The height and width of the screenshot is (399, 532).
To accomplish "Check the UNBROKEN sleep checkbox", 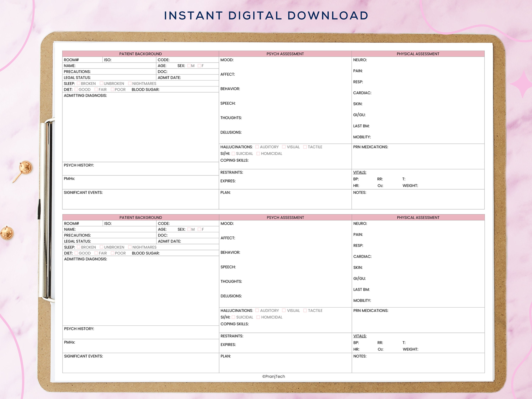I will coord(101,84).
